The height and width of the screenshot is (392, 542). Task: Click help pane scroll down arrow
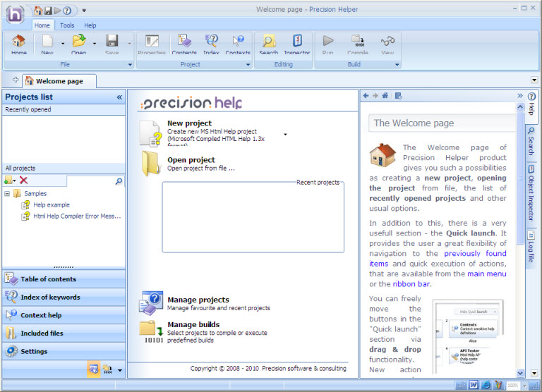pyautogui.click(x=520, y=373)
